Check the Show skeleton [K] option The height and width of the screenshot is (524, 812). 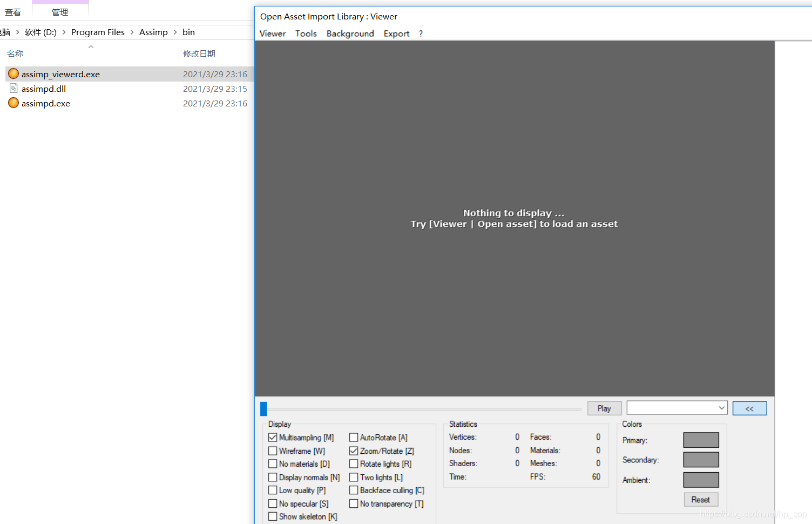point(273,517)
